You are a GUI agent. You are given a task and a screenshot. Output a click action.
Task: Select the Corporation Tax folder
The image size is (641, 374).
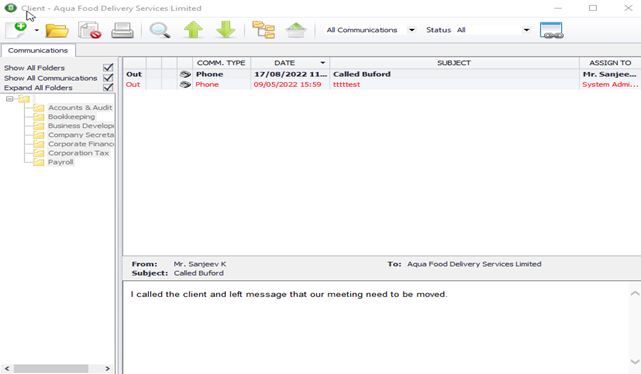78,153
